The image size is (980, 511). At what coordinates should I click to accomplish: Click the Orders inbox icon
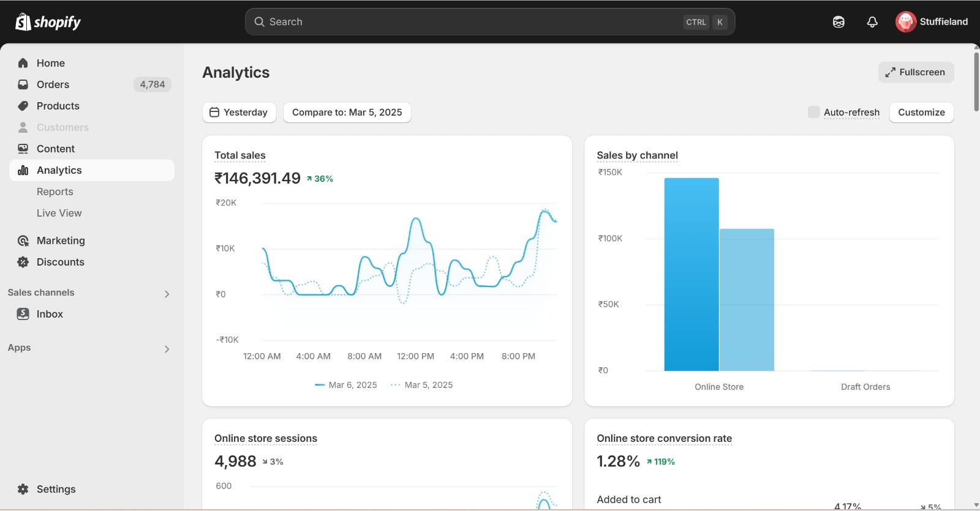[23, 84]
